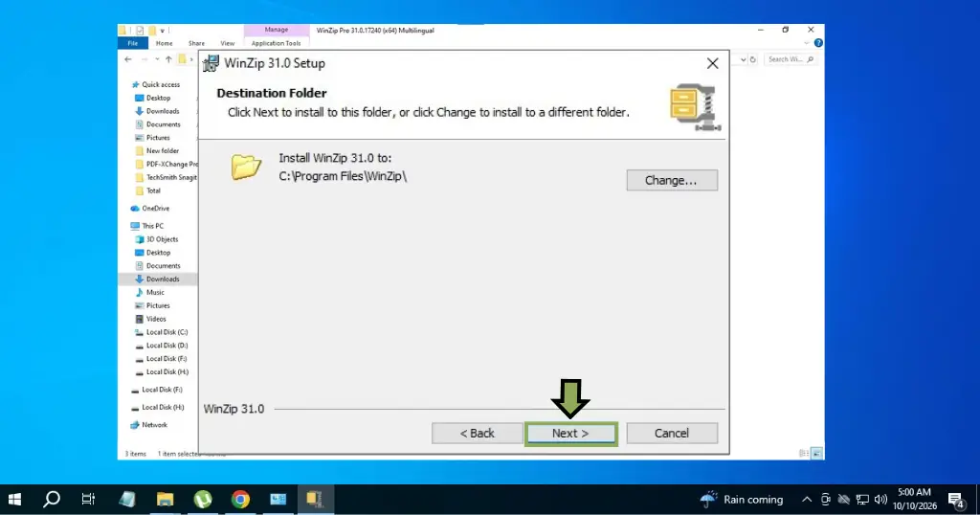Screen dimensions: 980x515
Task: Open TechSmith Snagit folder in sidebar
Action: [167, 177]
